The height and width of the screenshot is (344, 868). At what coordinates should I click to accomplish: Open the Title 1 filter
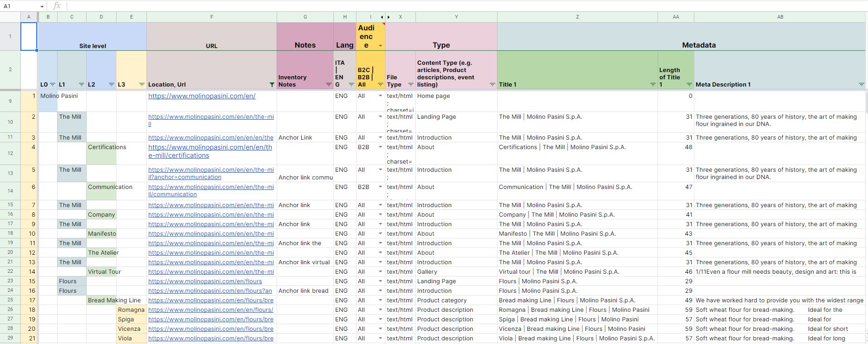(653, 85)
